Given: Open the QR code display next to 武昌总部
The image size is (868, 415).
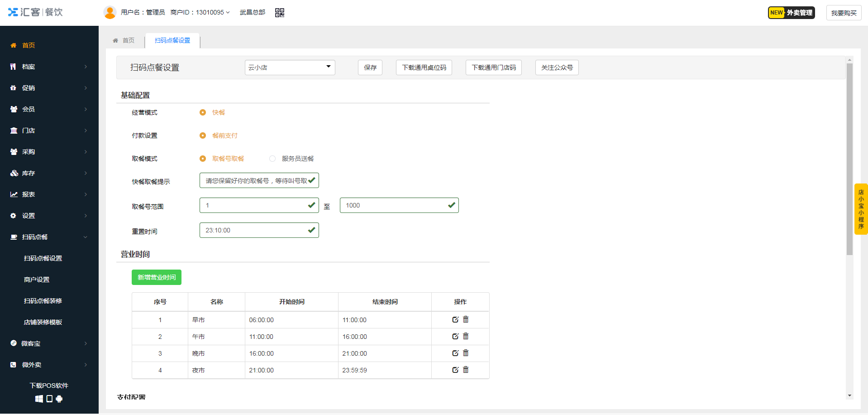Looking at the screenshot, I should pos(280,12).
